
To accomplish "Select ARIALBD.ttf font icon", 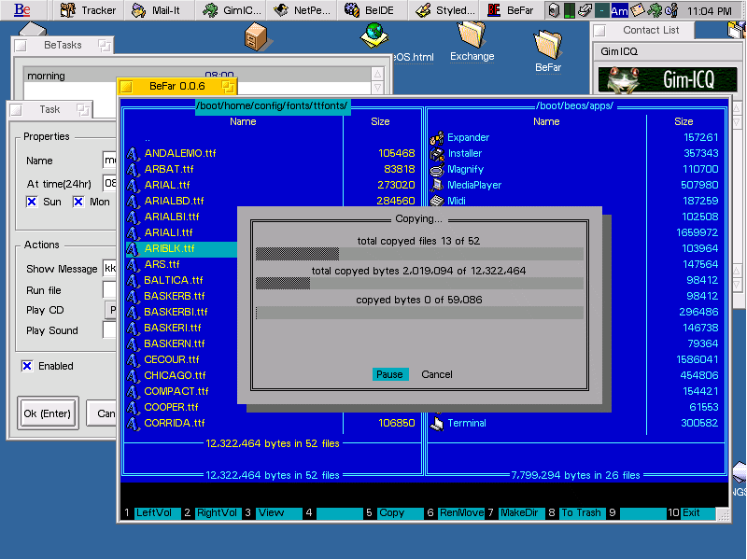I will 133,201.
